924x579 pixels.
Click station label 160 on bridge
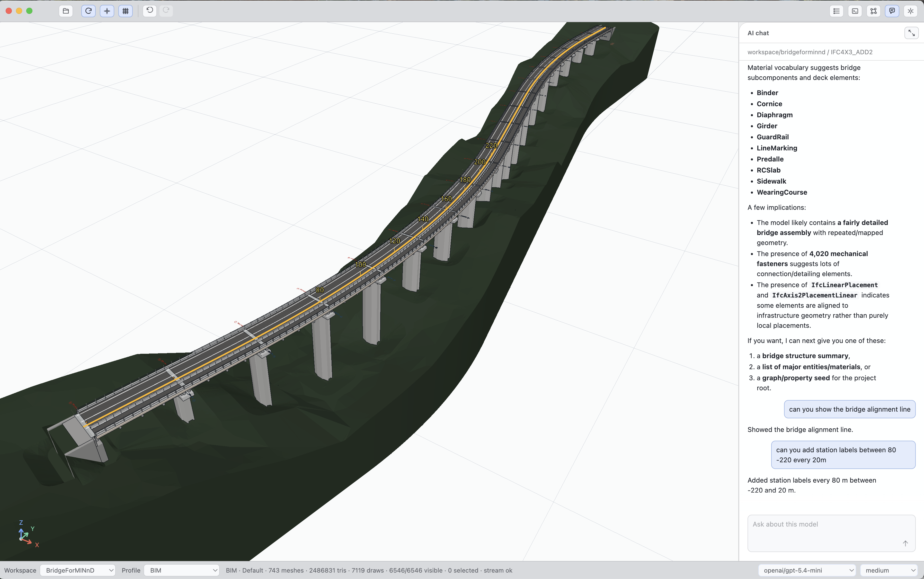click(446, 199)
